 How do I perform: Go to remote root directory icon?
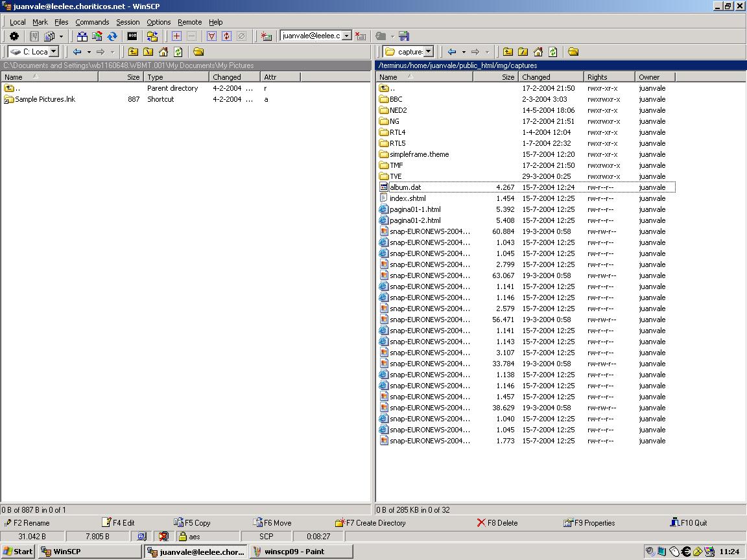pyautogui.click(x=523, y=52)
